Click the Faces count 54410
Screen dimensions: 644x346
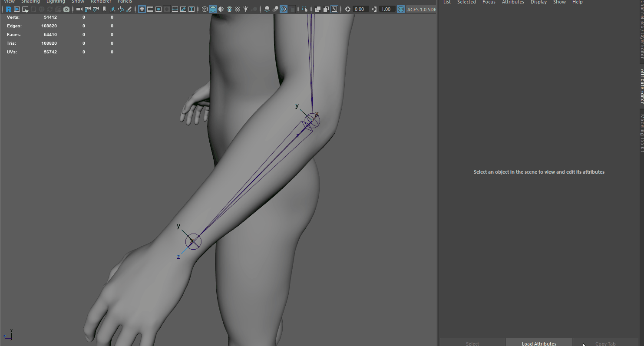point(50,35)
